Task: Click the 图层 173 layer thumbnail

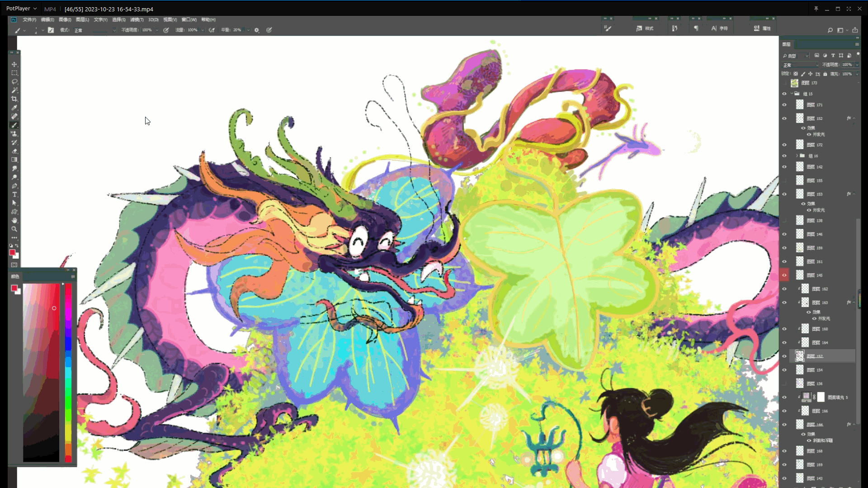Action: pos(794,83)
